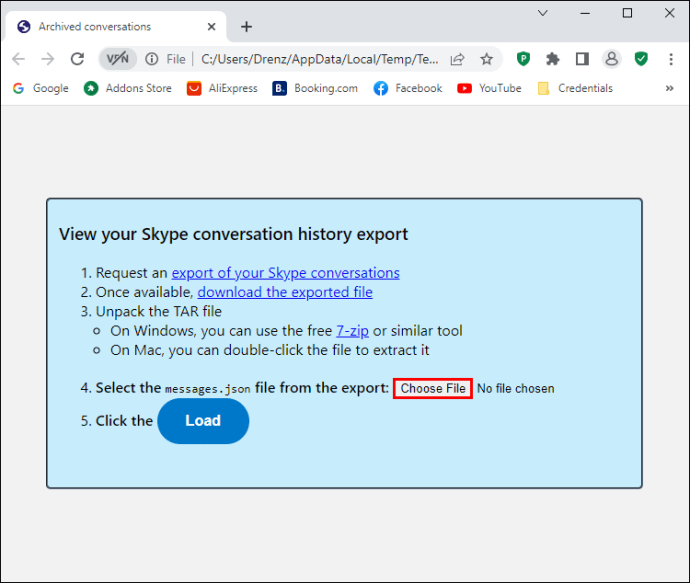690x583 pixels.
Task: Open the user profile avatar menu
Action: [x=611, y=59]
